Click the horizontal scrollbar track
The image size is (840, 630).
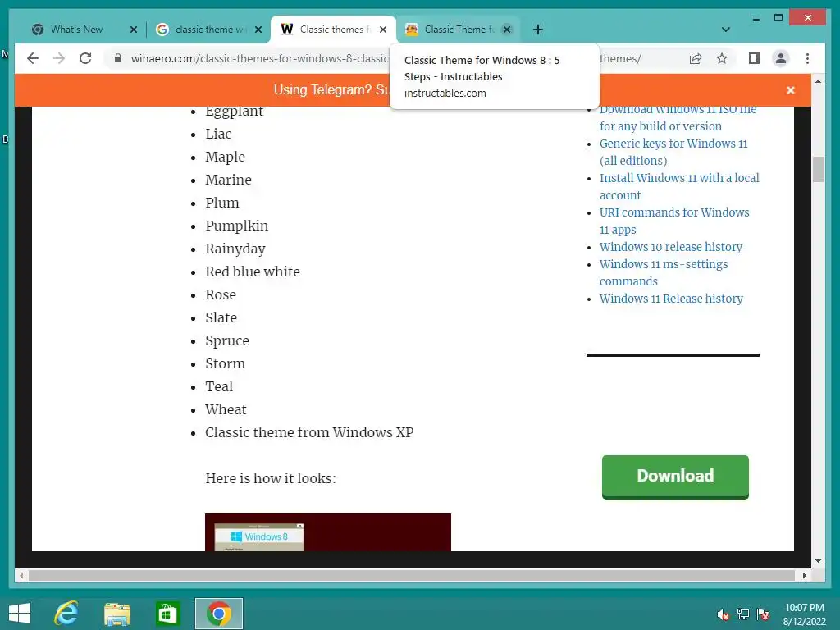[x=413, y=575]
